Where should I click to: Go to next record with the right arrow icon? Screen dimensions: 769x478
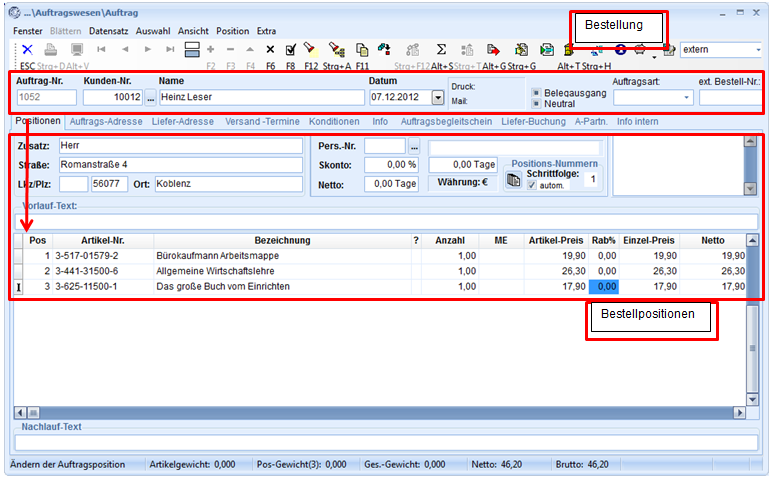[x=148, y=50]
